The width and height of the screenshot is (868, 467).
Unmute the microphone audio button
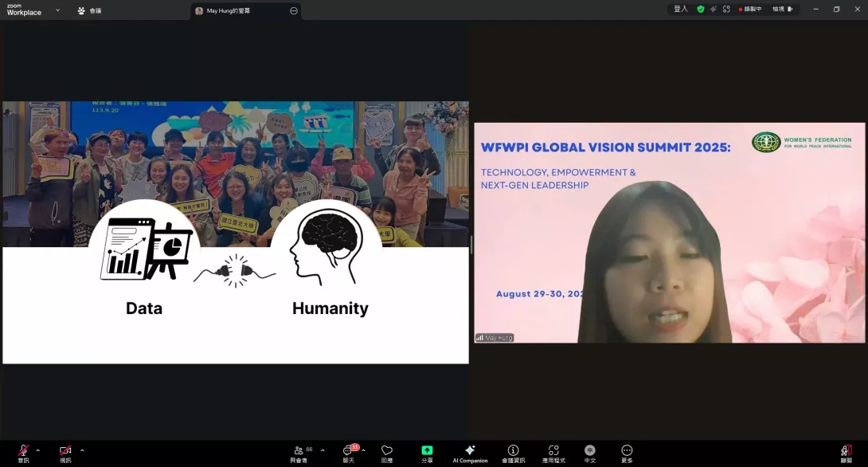[23, 453]
